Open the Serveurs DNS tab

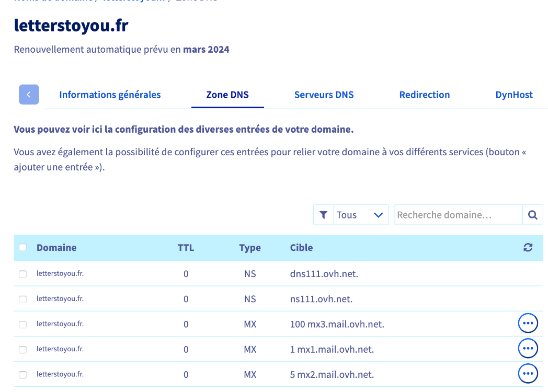[324, 95]
